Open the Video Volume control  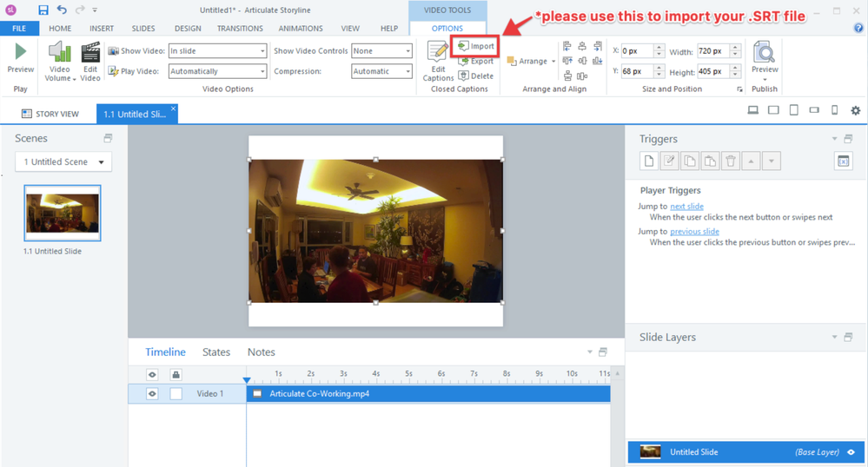click(x=60, y=62)
